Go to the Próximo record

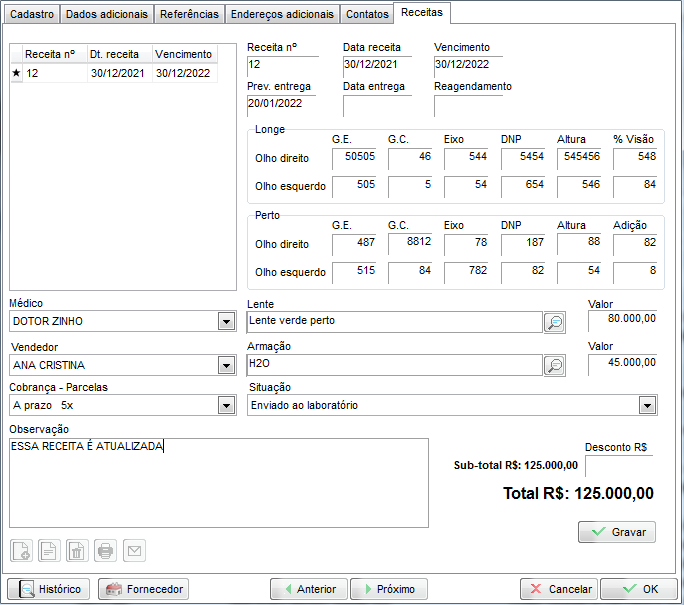click(x=389, y=589)
